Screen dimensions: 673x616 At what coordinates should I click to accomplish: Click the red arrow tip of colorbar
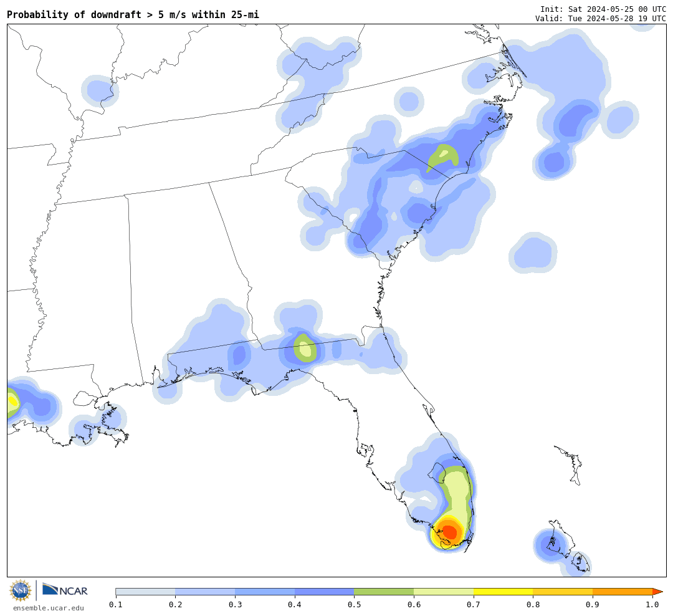657,592
